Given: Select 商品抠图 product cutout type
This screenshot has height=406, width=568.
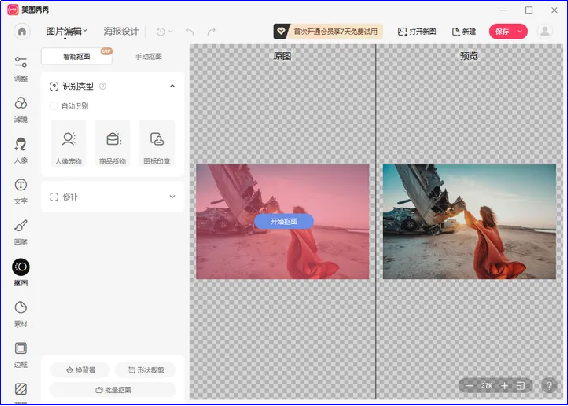Looking at the screenshot, I should (113, 143).
